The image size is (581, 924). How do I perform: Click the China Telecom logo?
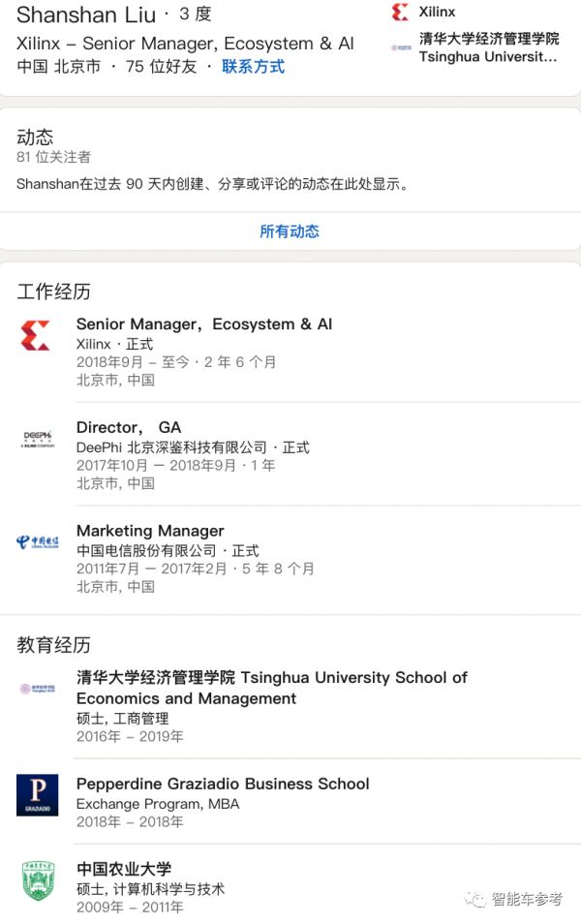pos(37,541)
